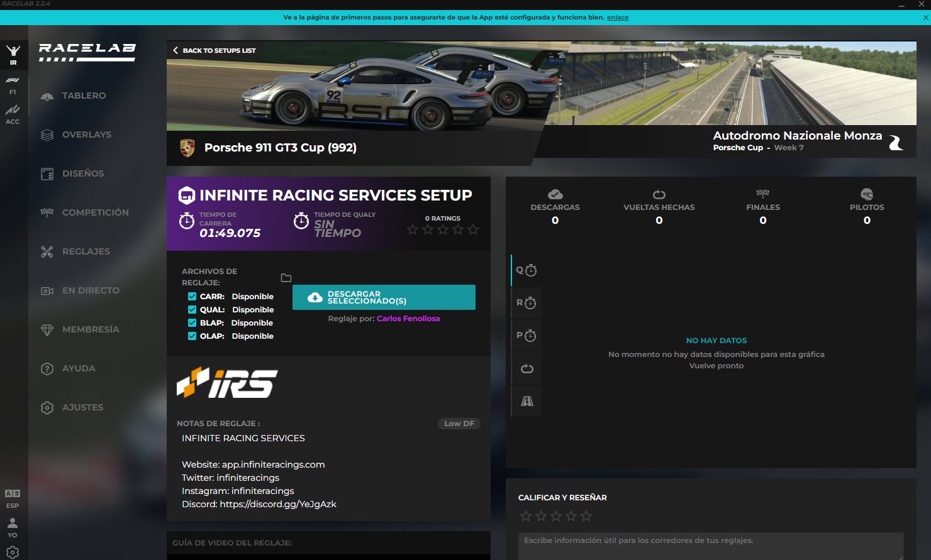This screenshot has width=931, height=560.
Task: Open the YO profile icon
Action: tap(13, 528)
